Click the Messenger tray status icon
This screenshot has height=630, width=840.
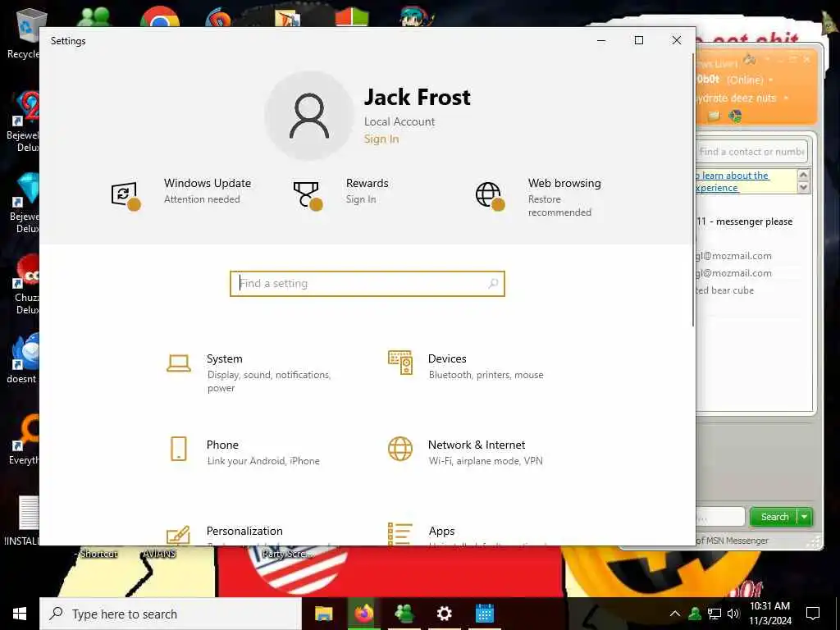click(695, 614)
